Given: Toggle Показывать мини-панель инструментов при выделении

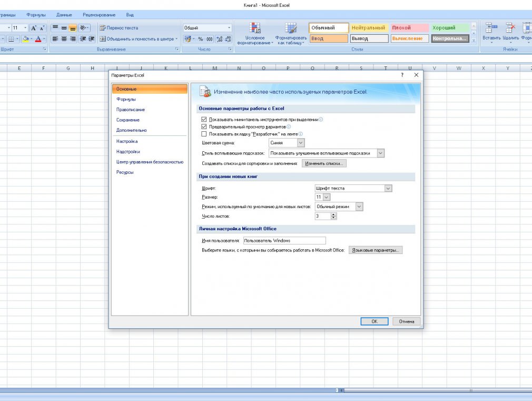Looking at the screenshot, I should (204, 120).
